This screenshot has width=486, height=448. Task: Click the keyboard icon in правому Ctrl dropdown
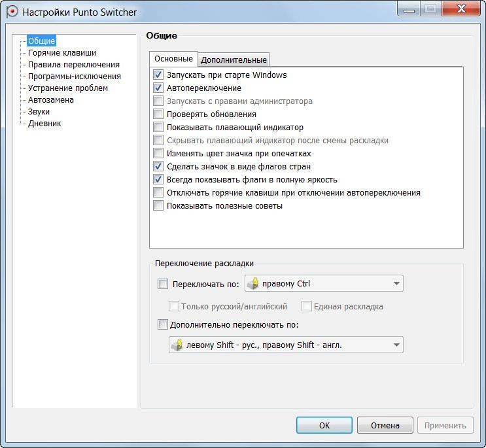(x=253, y=283)
